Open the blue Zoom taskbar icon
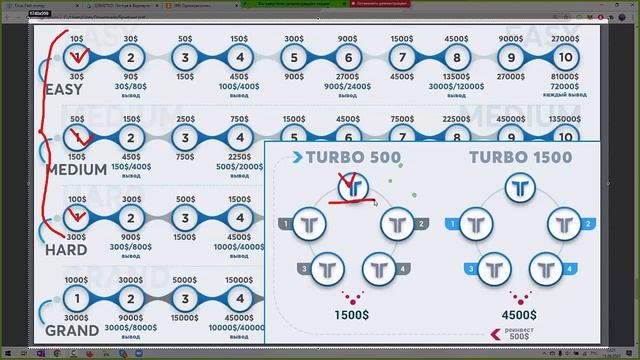The width and height of the screenshot is (640, 360). click(139, 353)
